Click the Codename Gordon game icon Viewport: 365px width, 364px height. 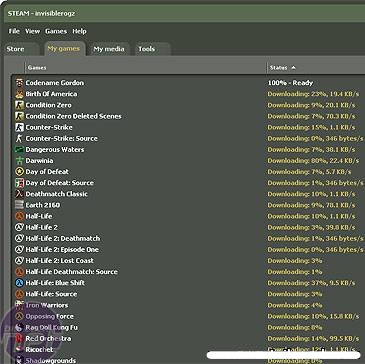click(20, 83)
